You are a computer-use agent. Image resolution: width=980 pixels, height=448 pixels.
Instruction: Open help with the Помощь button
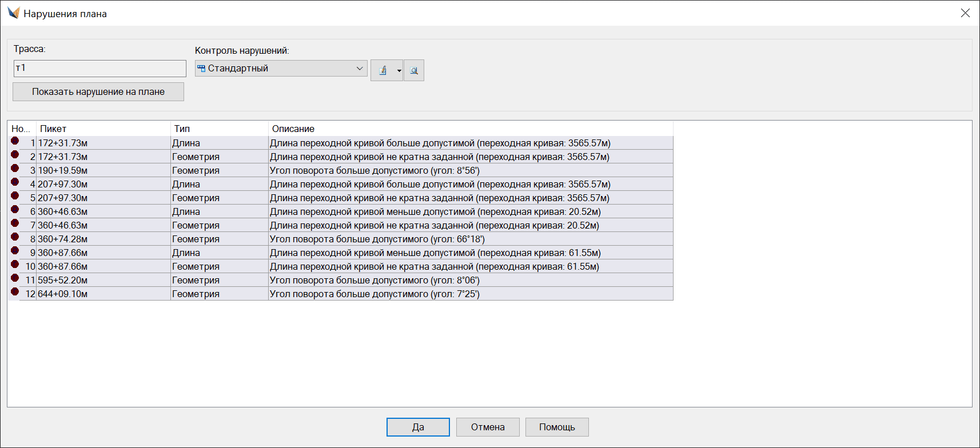(x=557, y=427)
